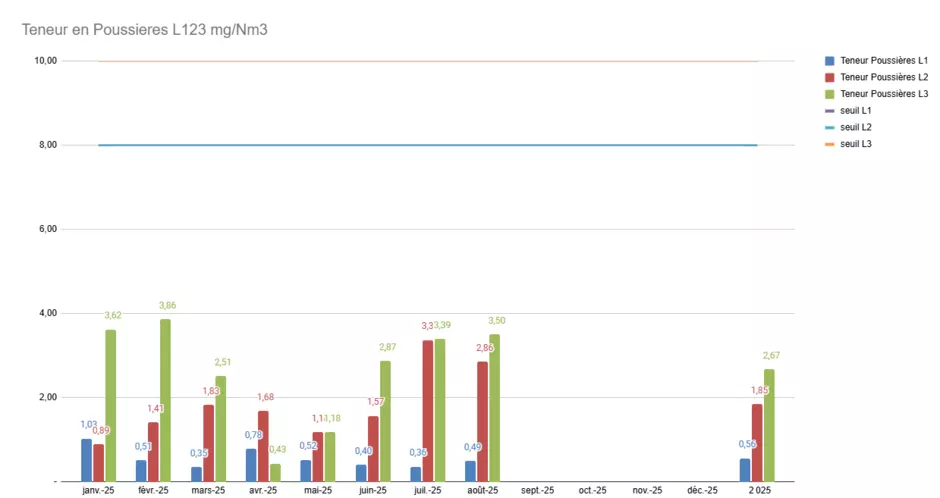Select the red L2 bar for juil.-25
The width and height of the screenshot is (940, 498).
click(428, 410)
